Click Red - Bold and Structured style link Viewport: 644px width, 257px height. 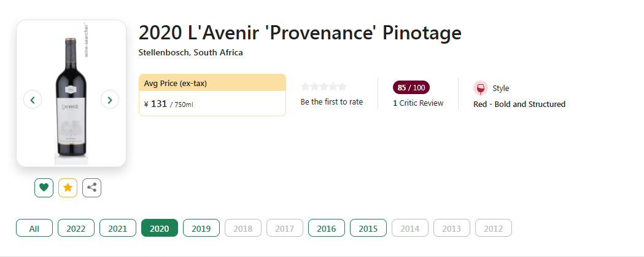pos(519,104)
